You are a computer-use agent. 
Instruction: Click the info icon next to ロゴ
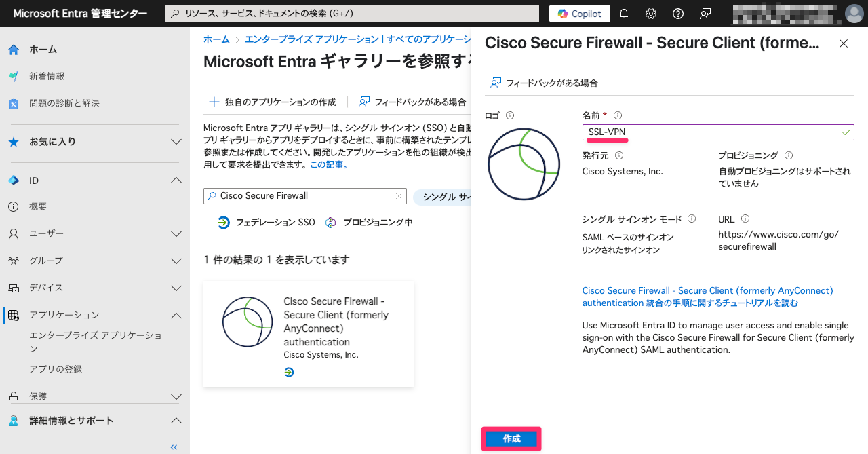510,115
